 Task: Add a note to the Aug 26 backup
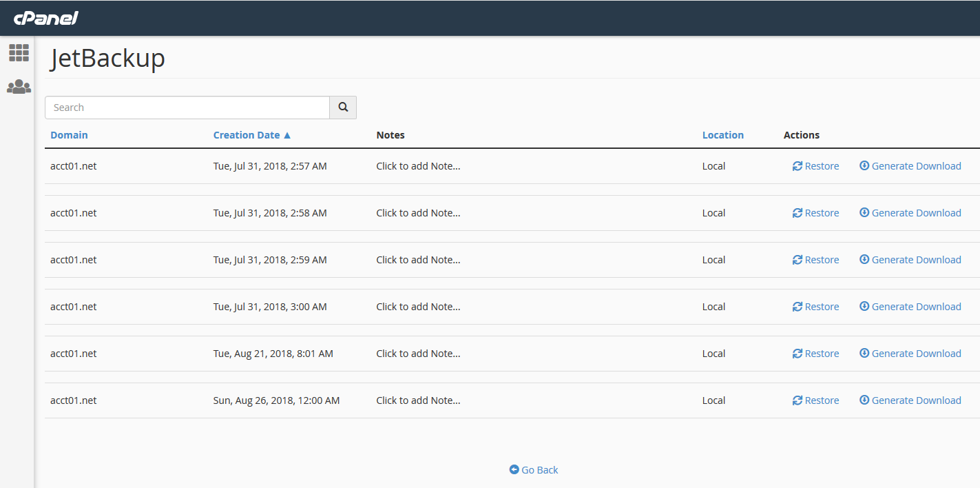click(418, 400)
